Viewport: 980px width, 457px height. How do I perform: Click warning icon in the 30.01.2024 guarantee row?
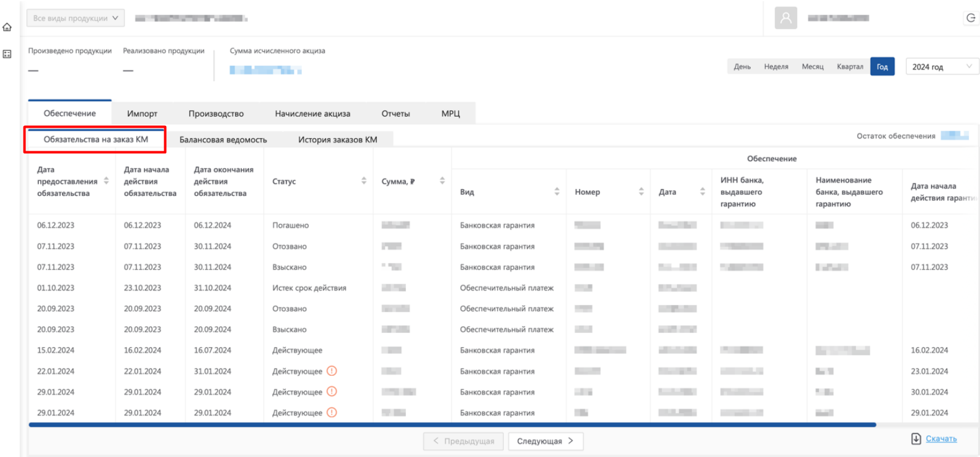click(x=332, y=392)
